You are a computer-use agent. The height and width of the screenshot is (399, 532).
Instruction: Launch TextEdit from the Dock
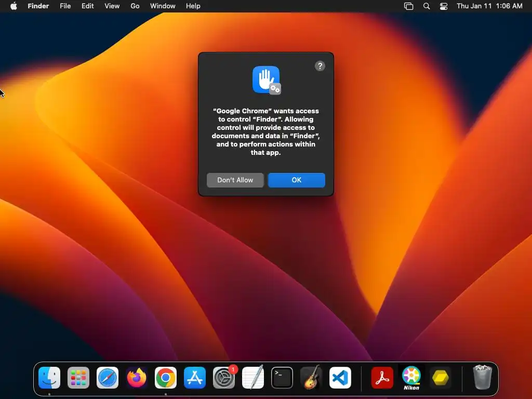tap(253, 377)
